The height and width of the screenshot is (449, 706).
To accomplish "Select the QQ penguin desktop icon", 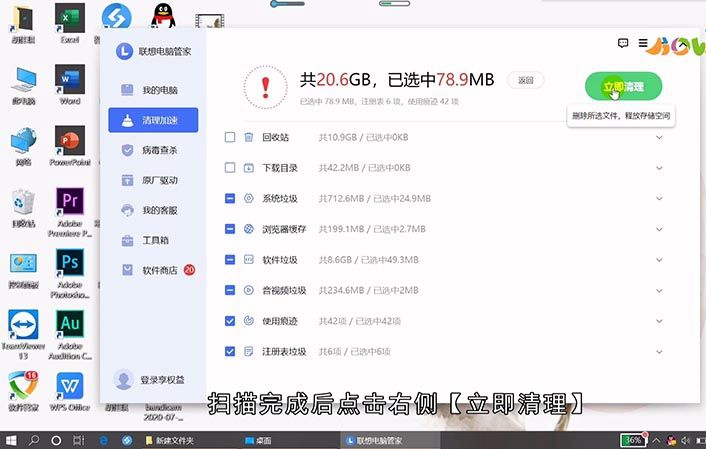I will (x=163, y=16).
